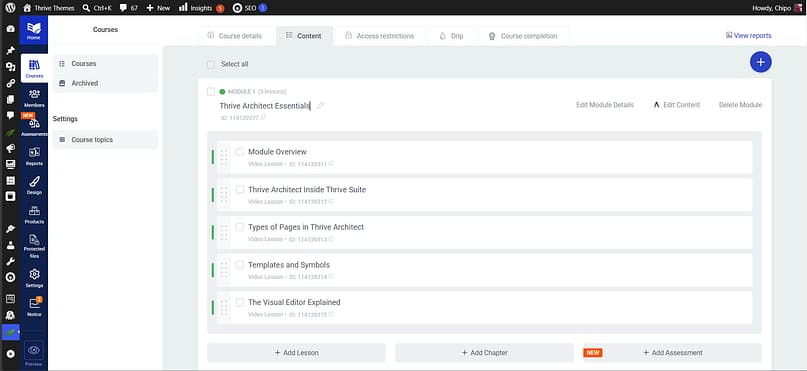
Task: Go to Thrive Apprentice Home
Action: (x=33, y=30)
